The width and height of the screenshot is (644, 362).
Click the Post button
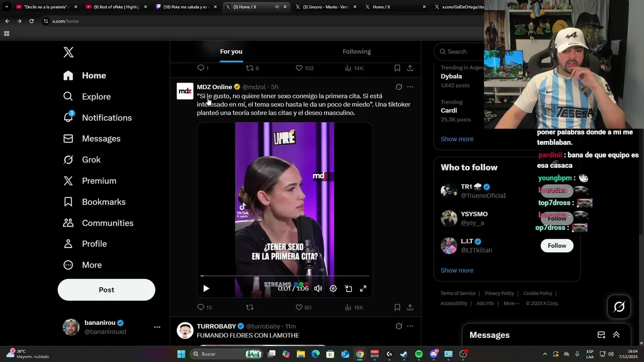pyautogui.click(x=106, y=290)
